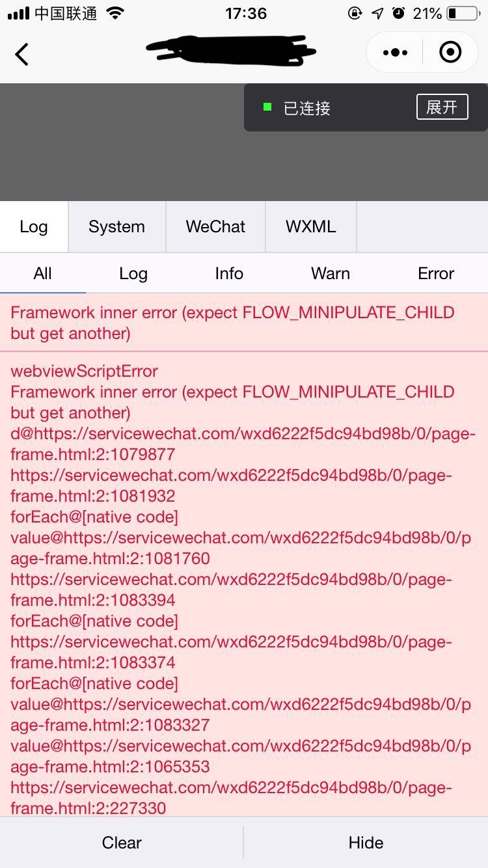Select the Log filter sub-tab
488x868 pixels.
133,273
